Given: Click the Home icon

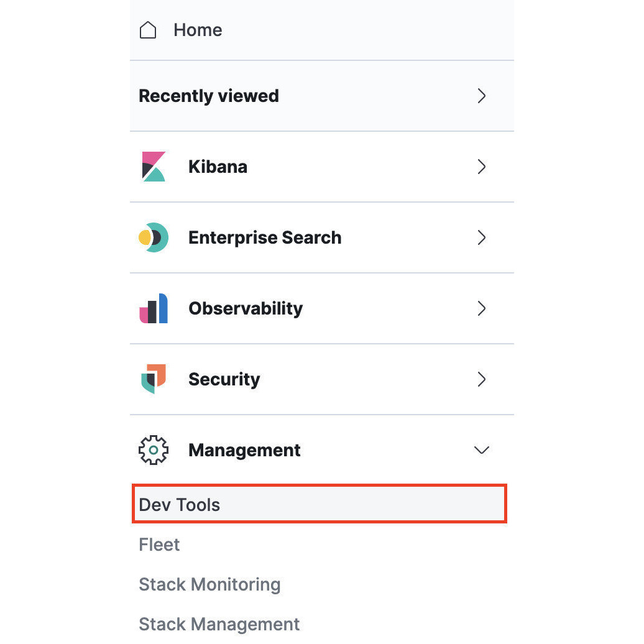Looking at the screenshot, I should pos(148,29).
